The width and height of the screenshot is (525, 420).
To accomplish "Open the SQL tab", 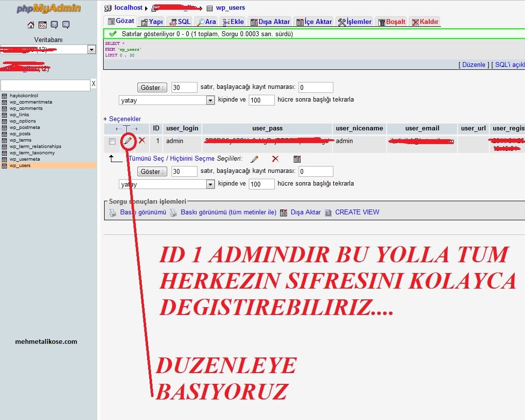I will 179,22.
